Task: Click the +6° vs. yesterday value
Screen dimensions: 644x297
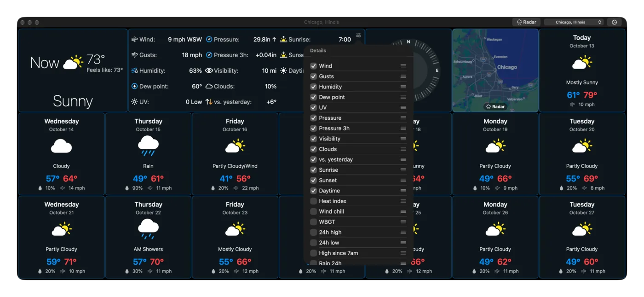Action: coord(271,102)
